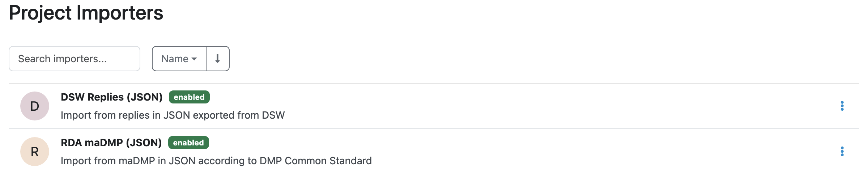Click the enabled badge on RDA maDMP
This screenshot has height=174, width=868.
[x=188, y=143]
